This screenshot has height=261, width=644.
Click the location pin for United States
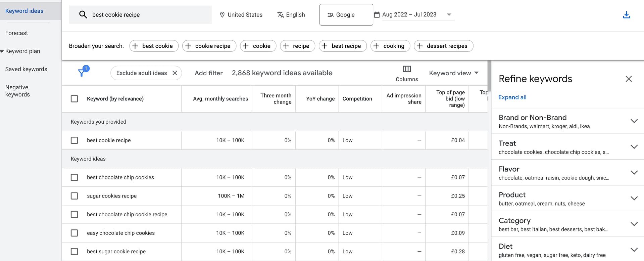222,15
